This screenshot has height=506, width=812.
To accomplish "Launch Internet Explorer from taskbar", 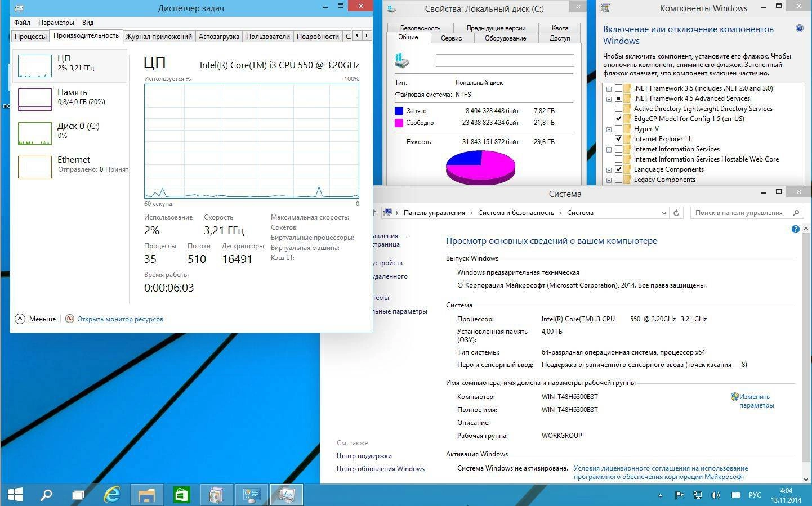I will (113, 495).
